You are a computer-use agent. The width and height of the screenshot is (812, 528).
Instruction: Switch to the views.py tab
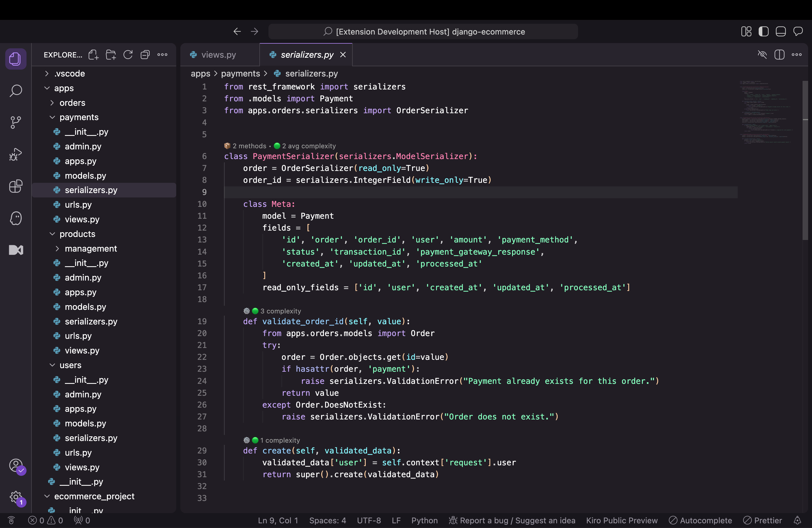point(218,55)
